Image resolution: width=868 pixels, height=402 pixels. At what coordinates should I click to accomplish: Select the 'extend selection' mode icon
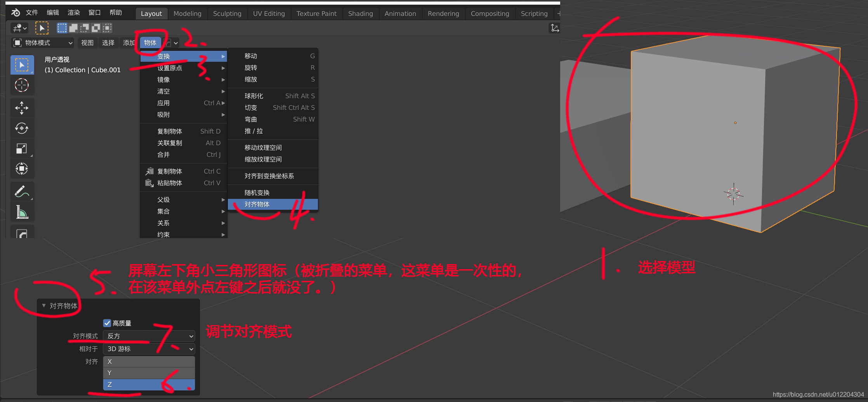pyautogui.click(x=73, y=28)
